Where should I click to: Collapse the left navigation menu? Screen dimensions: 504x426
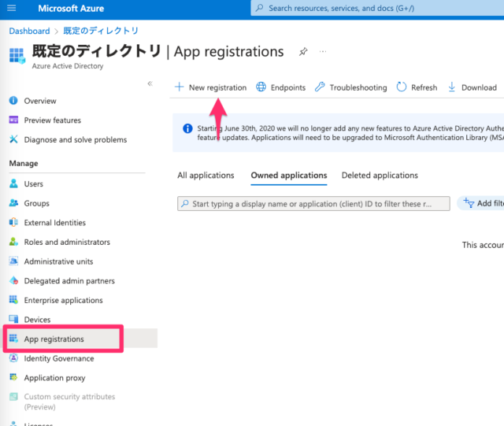150,84
